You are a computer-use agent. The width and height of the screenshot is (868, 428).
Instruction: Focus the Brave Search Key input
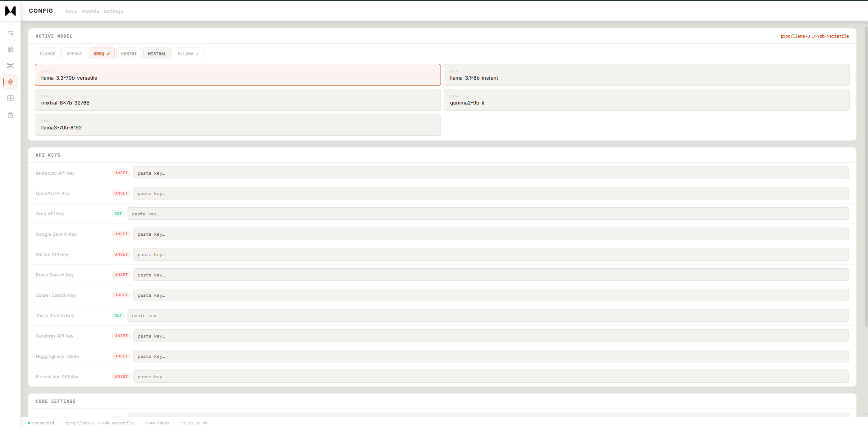[491, 275]
